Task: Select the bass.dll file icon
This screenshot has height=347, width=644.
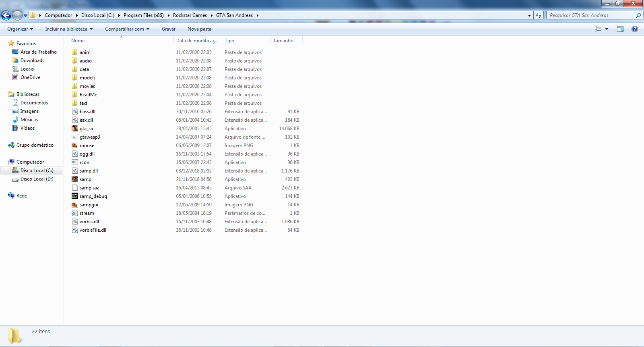Action: (75, 111)
